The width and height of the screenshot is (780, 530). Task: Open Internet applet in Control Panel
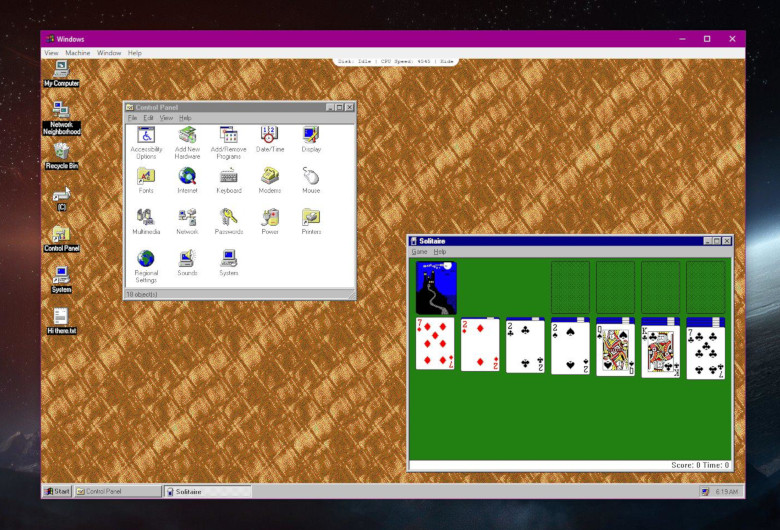[x=188, y=181]
